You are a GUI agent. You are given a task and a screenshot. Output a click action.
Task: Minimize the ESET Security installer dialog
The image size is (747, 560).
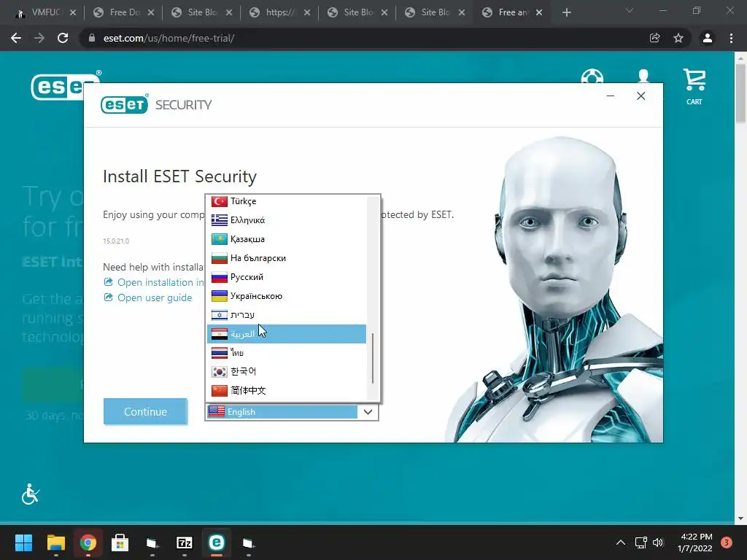pos(611,96)
